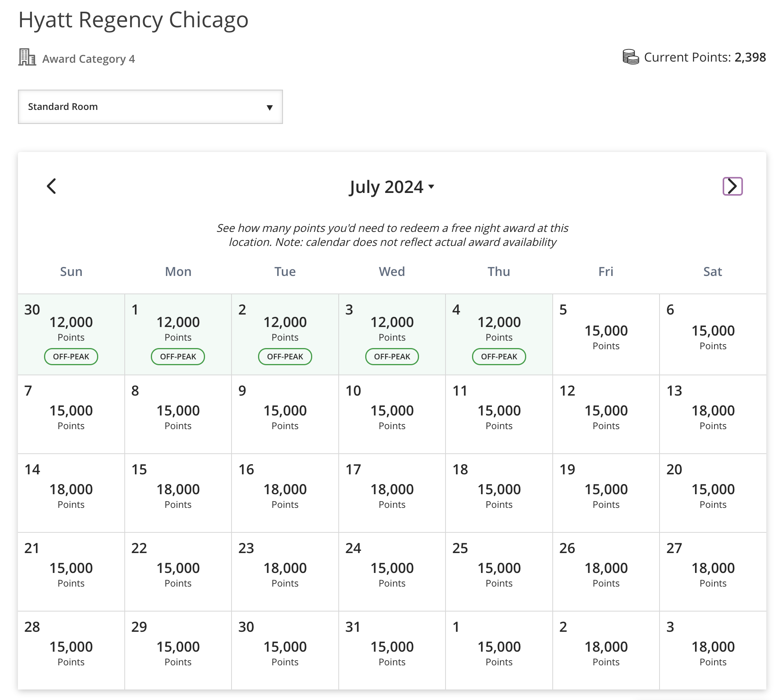
Task: Click the coins icon beside Current Points
Action: pos(631,57)
